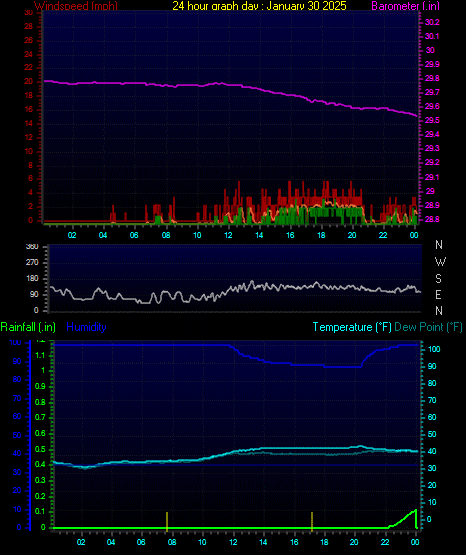466x555 pixels.
Task: Click the first yellow sunrise marker line
Action: pos(167,521)
